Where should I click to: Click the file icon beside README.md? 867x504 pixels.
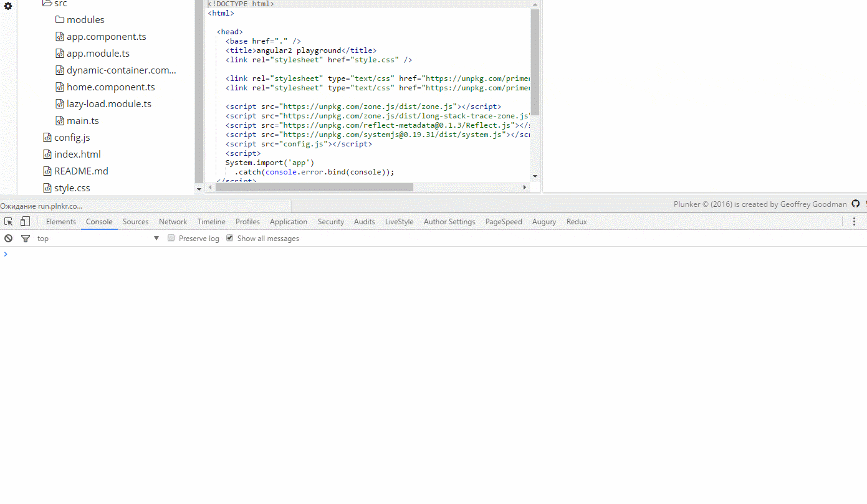pos(47,171)
